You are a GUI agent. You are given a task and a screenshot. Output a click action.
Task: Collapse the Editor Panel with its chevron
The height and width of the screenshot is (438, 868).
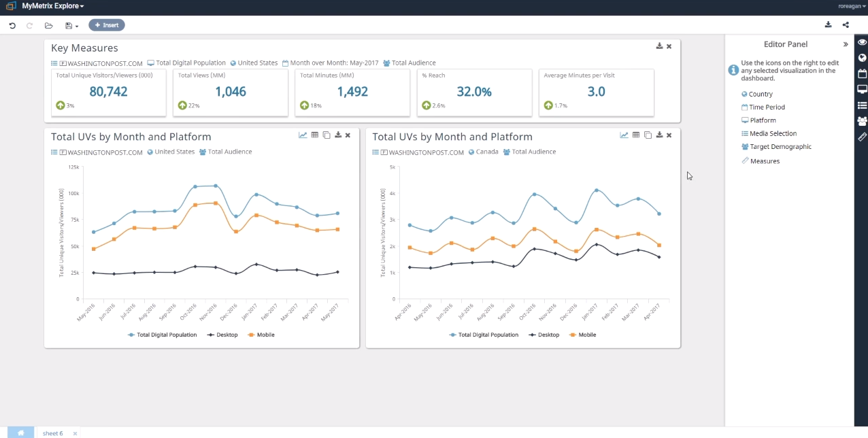(x=845, y=44)
